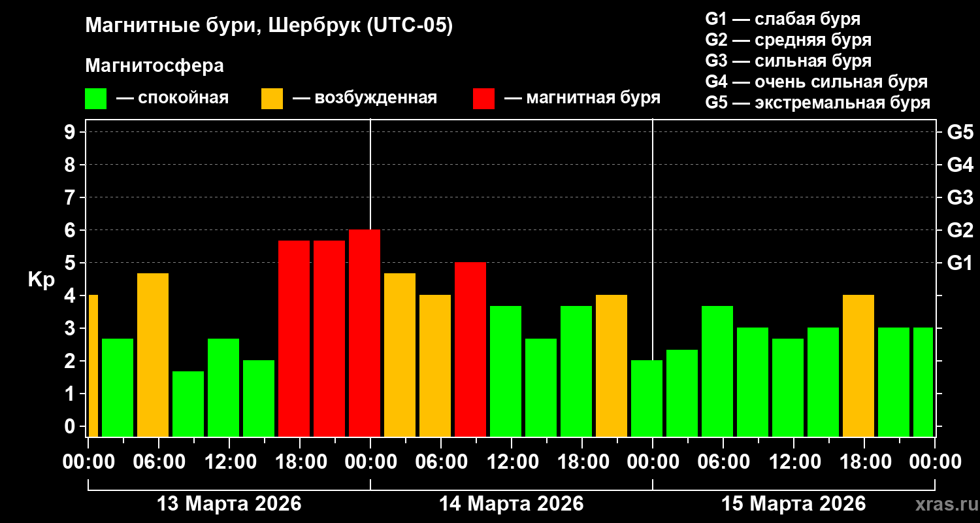This screenshot has height=523, width=980.
Task: Click the '13 Марта 2026' date label
Action: [x=229, y=504]
